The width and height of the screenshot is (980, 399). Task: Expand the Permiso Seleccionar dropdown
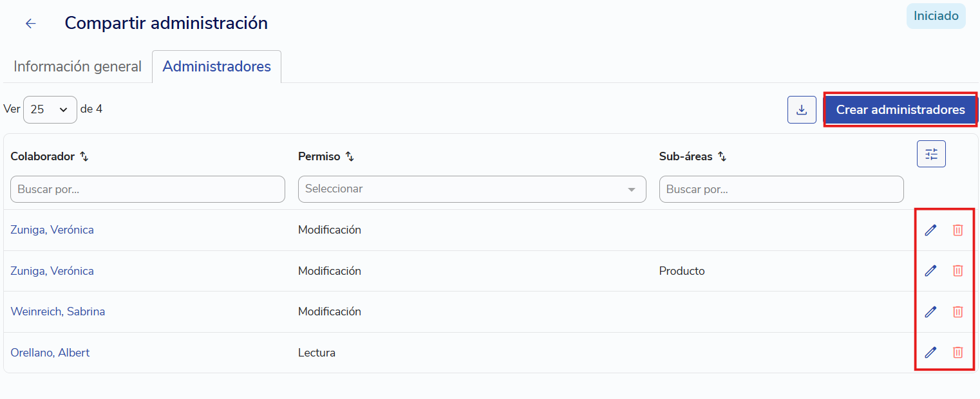[x=472, y=189]
